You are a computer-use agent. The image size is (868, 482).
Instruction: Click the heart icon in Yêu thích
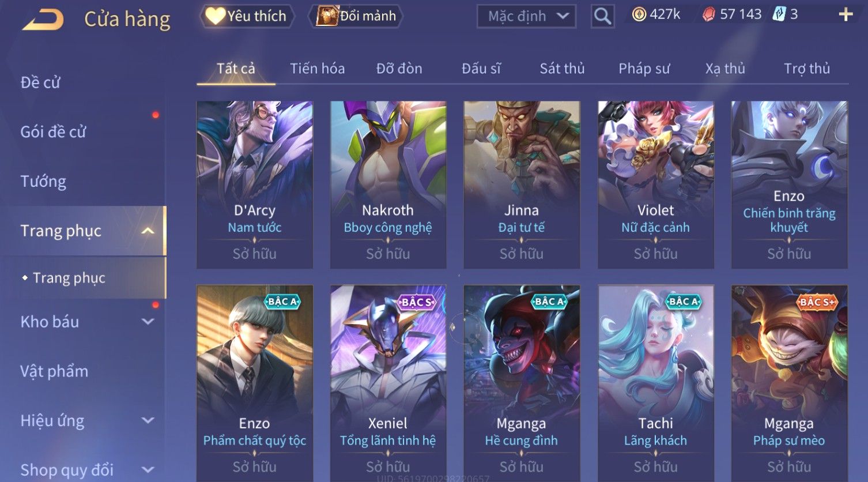click(x=215, y=16)
